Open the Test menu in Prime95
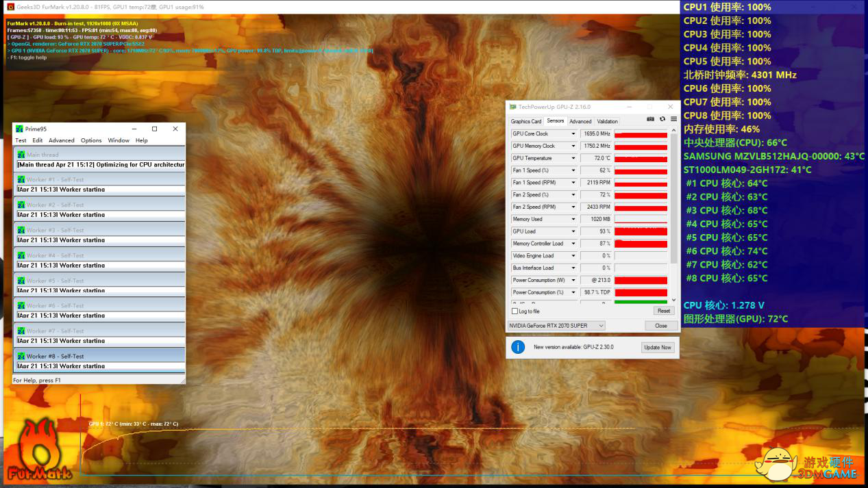Screen dimensions: 868x488 coord(21,140)
